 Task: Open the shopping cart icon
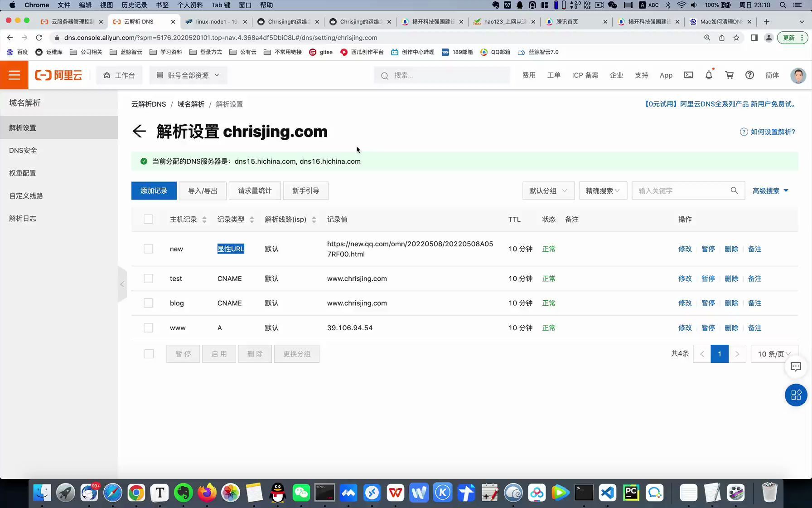pyautogui.click(x=729, y=75)
